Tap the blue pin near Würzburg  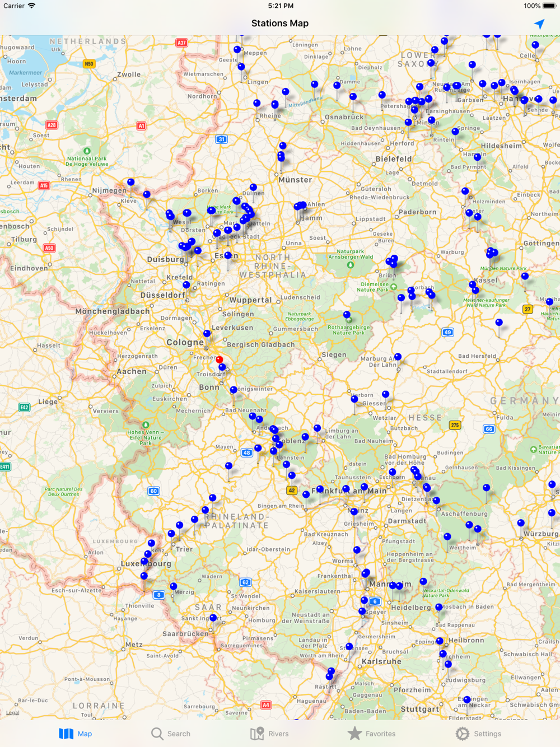click(x=521, y=523)
